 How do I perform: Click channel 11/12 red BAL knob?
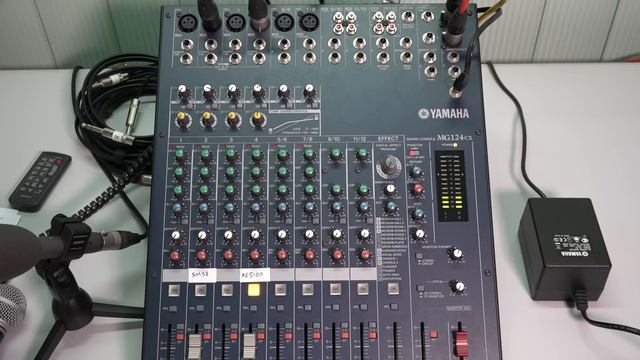[x=364, y=255]
